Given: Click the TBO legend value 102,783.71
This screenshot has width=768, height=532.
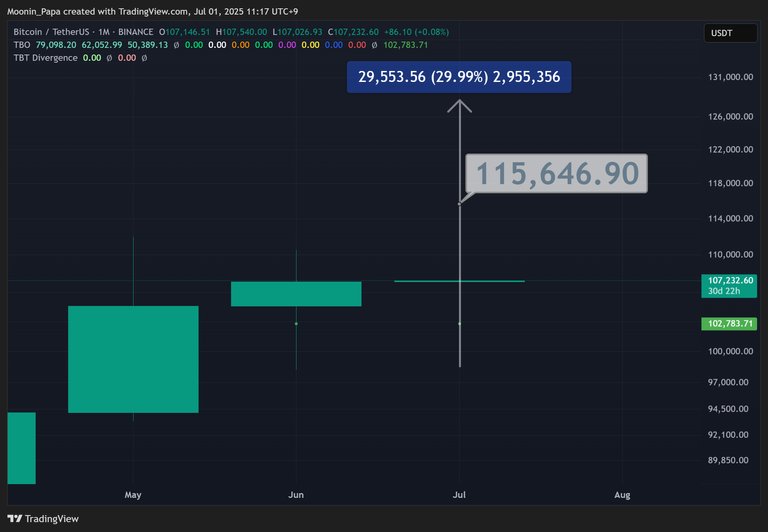Looking at the screenshot, I should pyautogui.click(x=406, y=45).
